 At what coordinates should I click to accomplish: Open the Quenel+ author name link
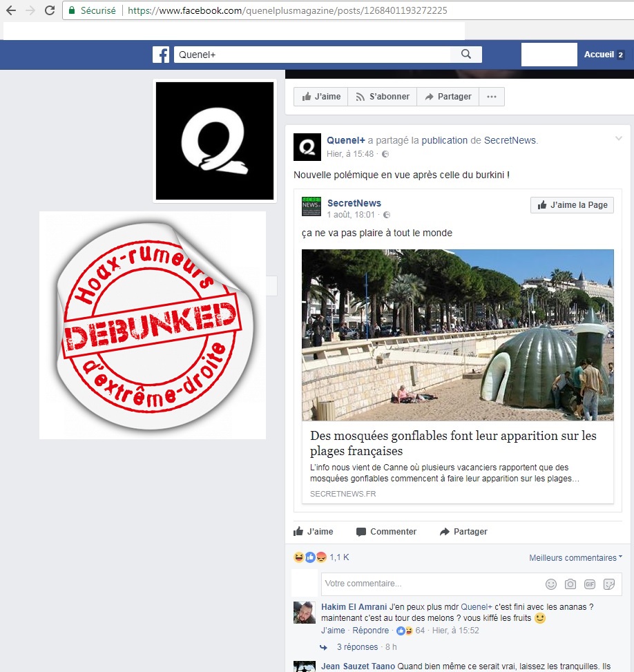tap(346, 140)
